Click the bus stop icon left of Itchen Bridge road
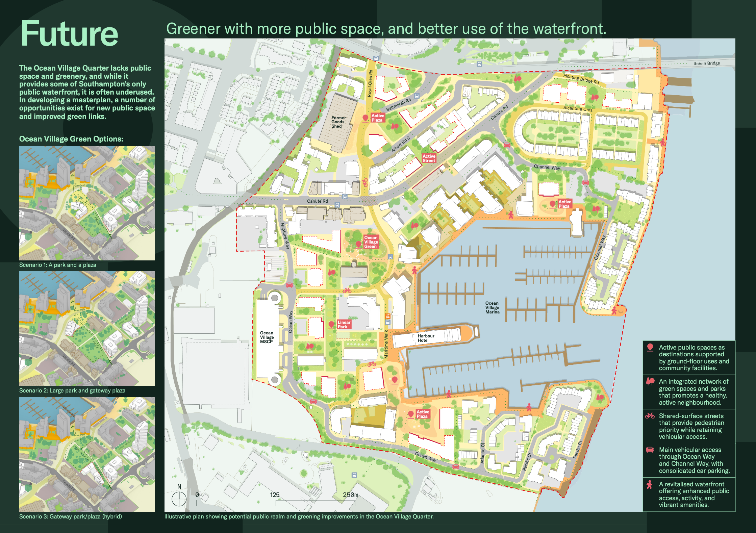 (x=479, y=64)
